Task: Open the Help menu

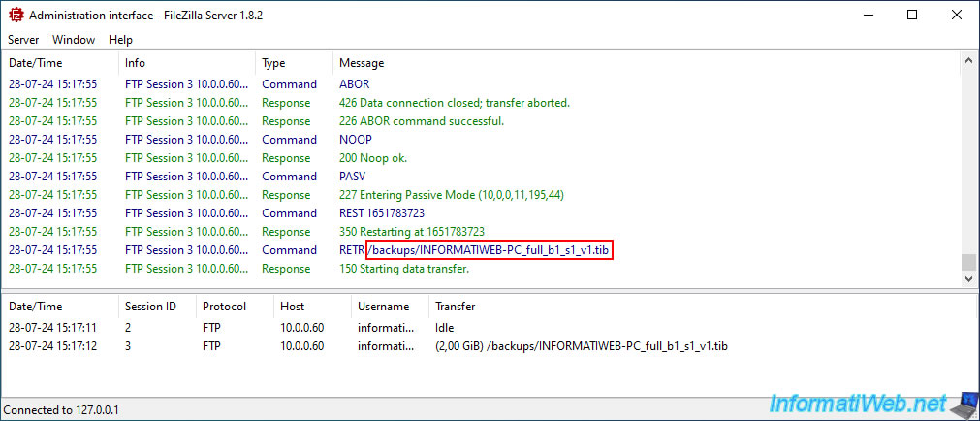Action: 120,40
